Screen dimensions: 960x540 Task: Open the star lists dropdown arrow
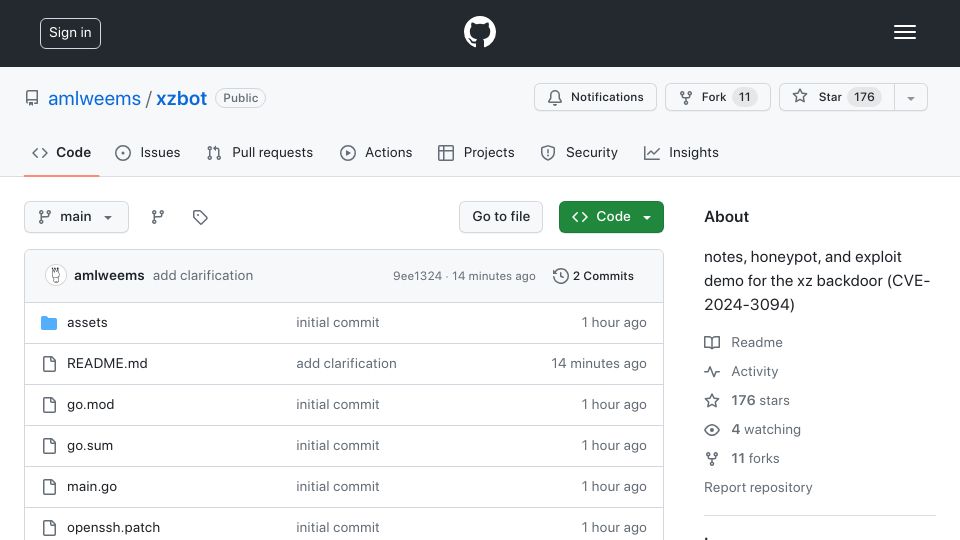(910, 97)
